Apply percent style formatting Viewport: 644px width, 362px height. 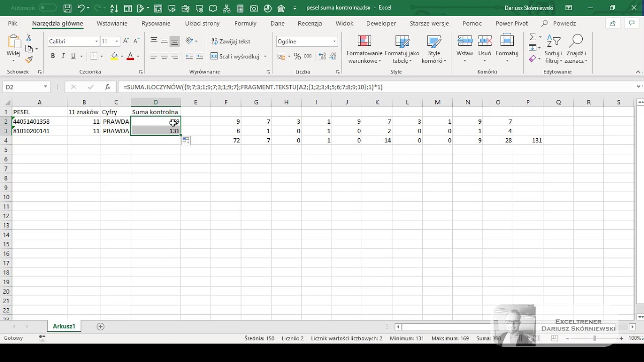(297, 56)
